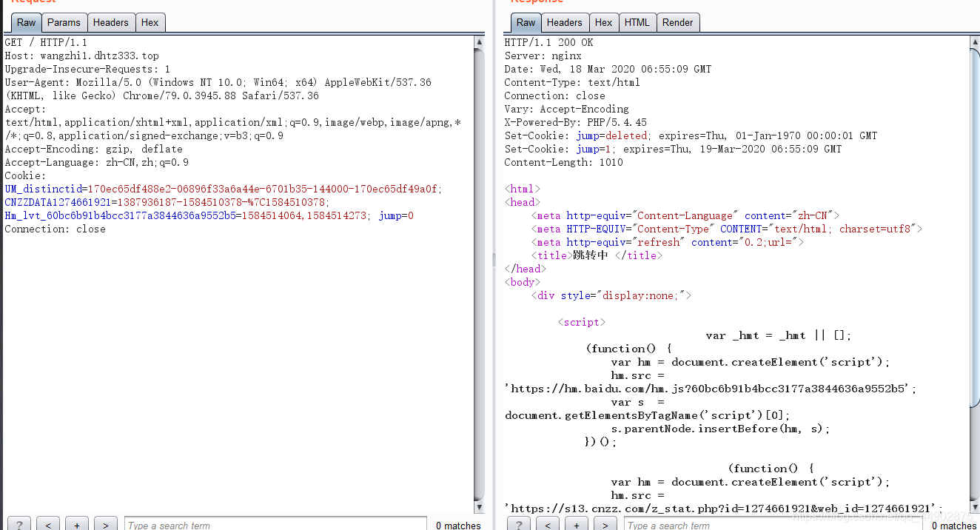Open the Request Hex tab

point(150,23)
